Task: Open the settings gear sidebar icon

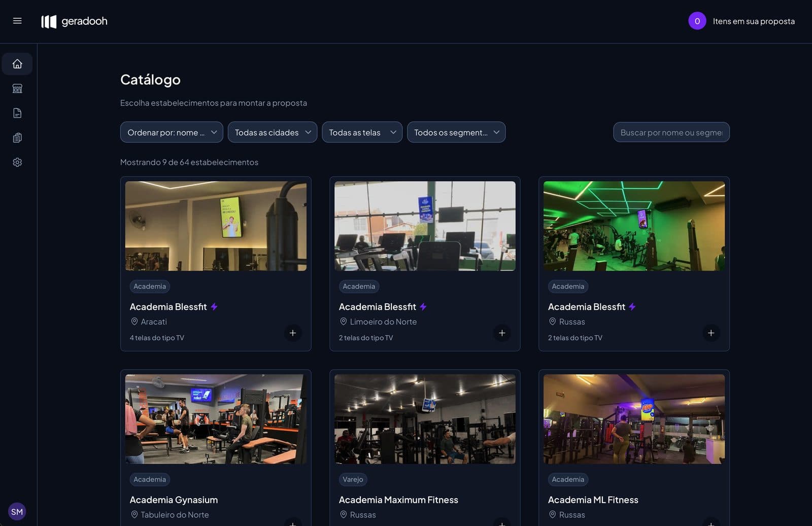Action: point(17,162)
